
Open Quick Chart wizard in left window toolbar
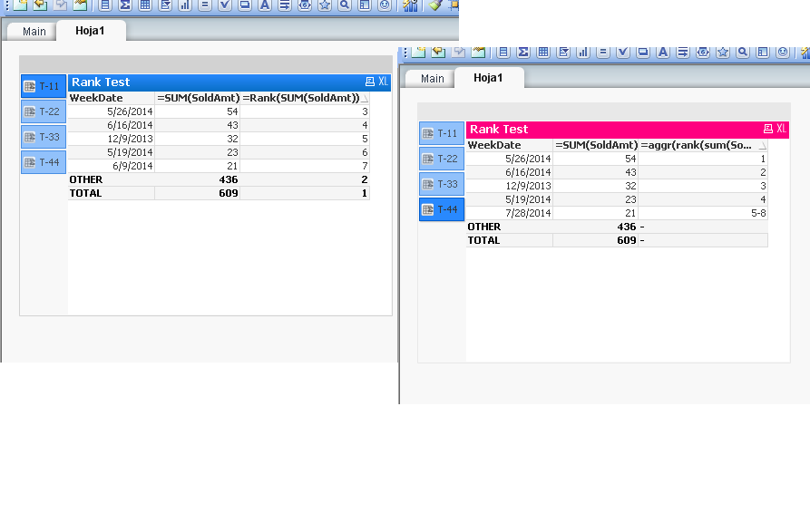[x=410, y=5]
